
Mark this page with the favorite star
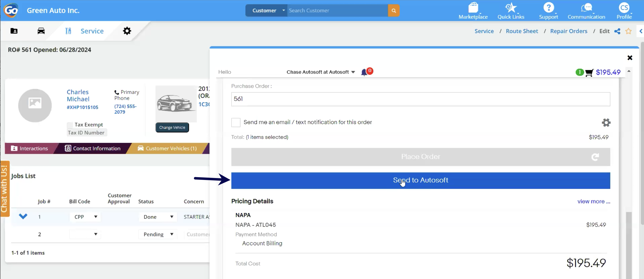tap(628, 31)
